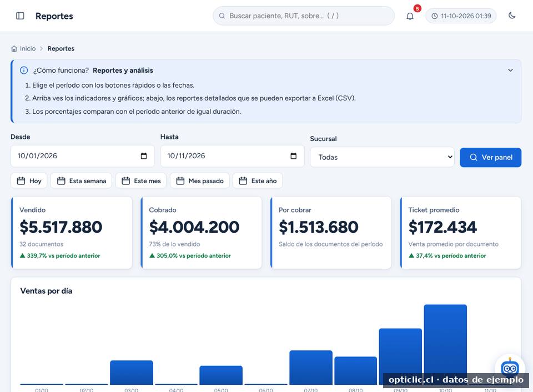Image resolution: width=533 pixels, height=392 pixels.
Task: Collapse the ¿Cómo funciona? help panel
Action: 510,71
